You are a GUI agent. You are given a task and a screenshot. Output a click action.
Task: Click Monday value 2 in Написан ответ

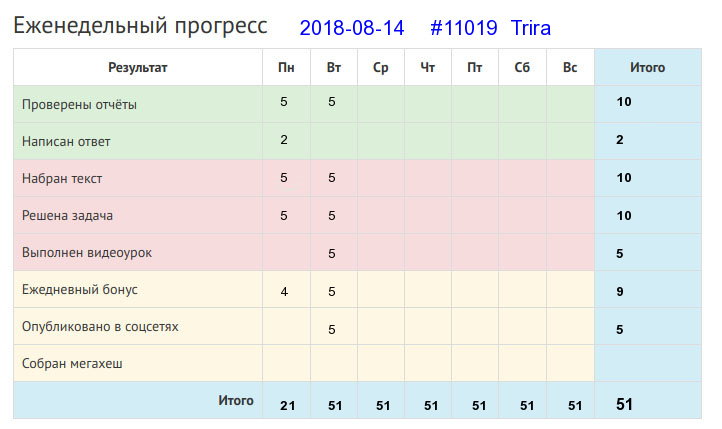[284, 140]
